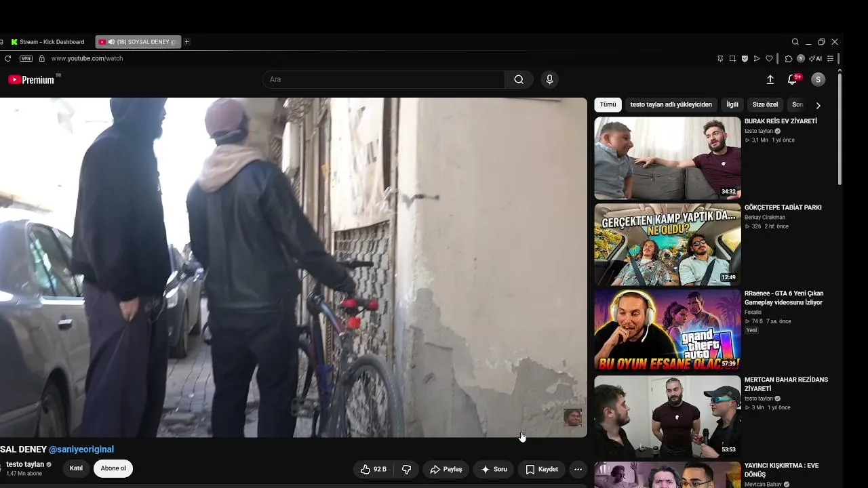The image size is (868, 488).
Task: Click the 1,47 Mn abone subscriber count
Action: [x=24, y=474]
